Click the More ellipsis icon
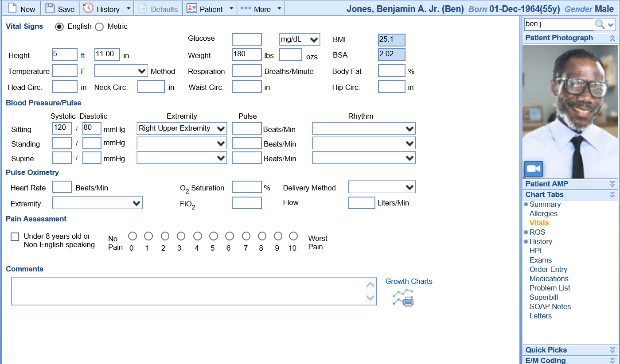The image size is (620, 364). [x=246, y=8]
